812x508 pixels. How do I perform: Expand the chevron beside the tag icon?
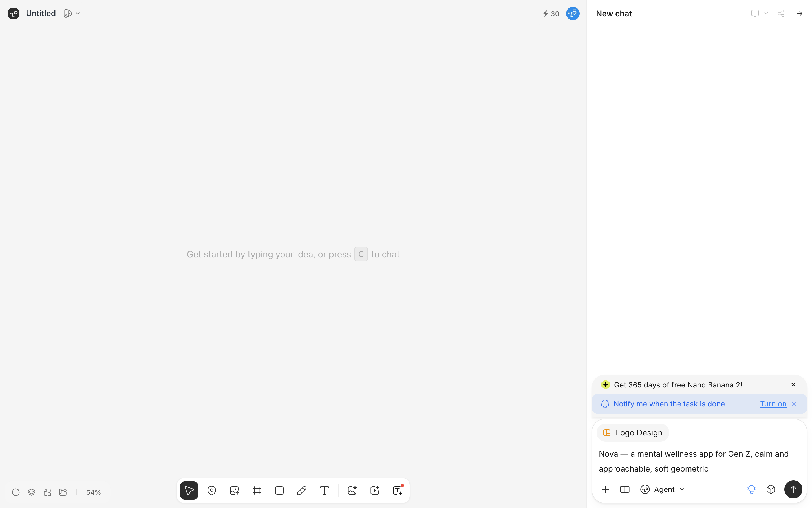(78, 14)
